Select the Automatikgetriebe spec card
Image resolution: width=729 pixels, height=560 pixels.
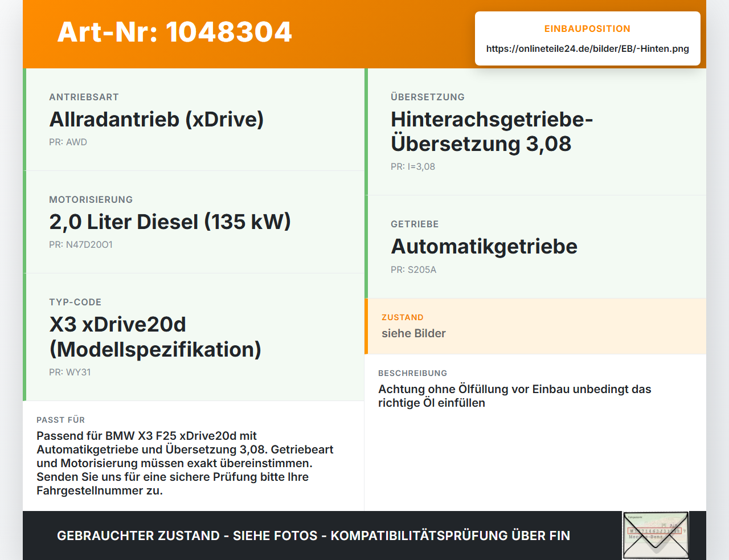[x=535, y=247]
